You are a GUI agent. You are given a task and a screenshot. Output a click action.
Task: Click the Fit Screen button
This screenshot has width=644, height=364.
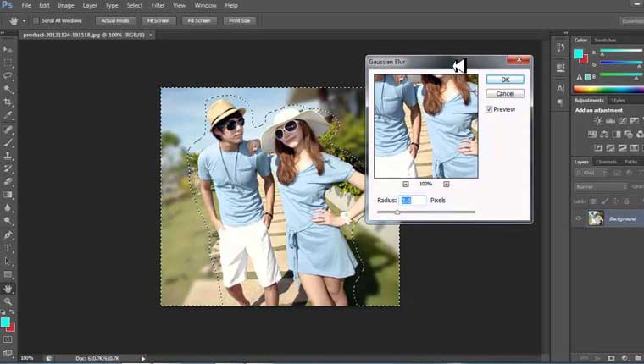click(158, 19)
